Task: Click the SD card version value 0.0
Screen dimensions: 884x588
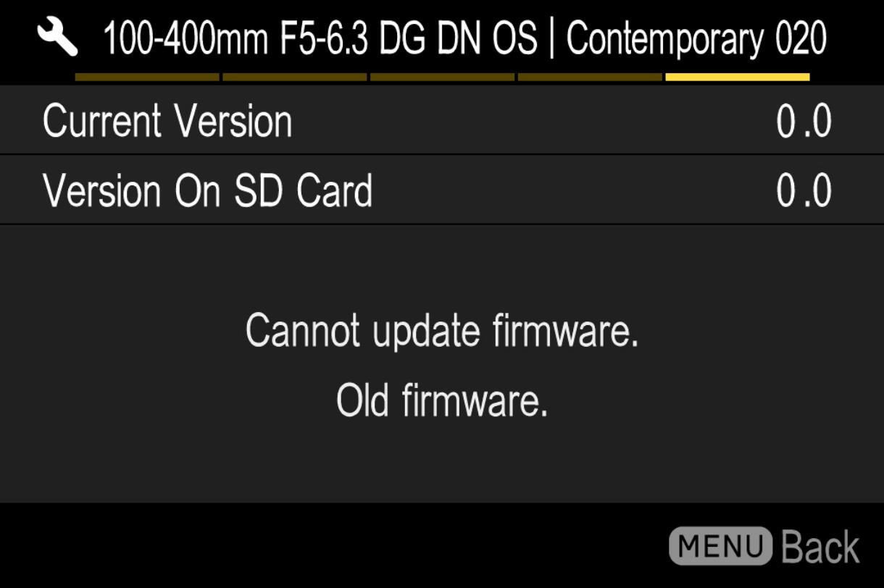Action: (x=804, y=191)
